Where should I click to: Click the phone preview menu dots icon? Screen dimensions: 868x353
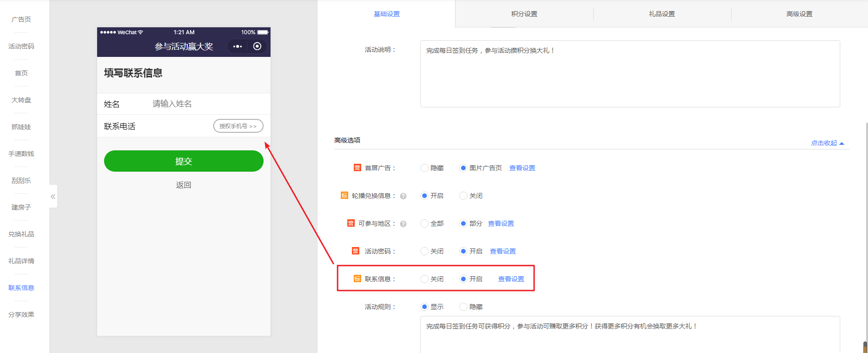[238, 46]
